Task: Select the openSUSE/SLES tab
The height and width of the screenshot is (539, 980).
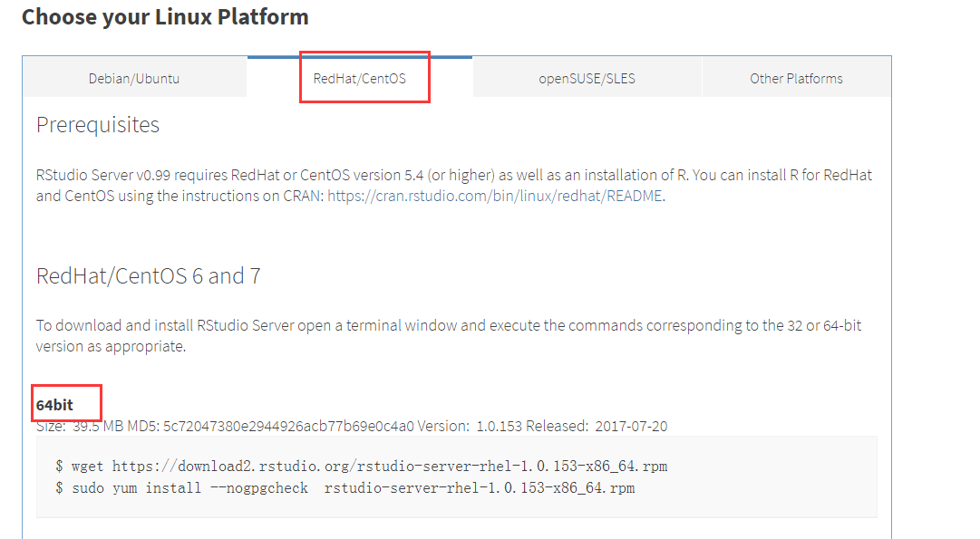Action: coord(587,78)
